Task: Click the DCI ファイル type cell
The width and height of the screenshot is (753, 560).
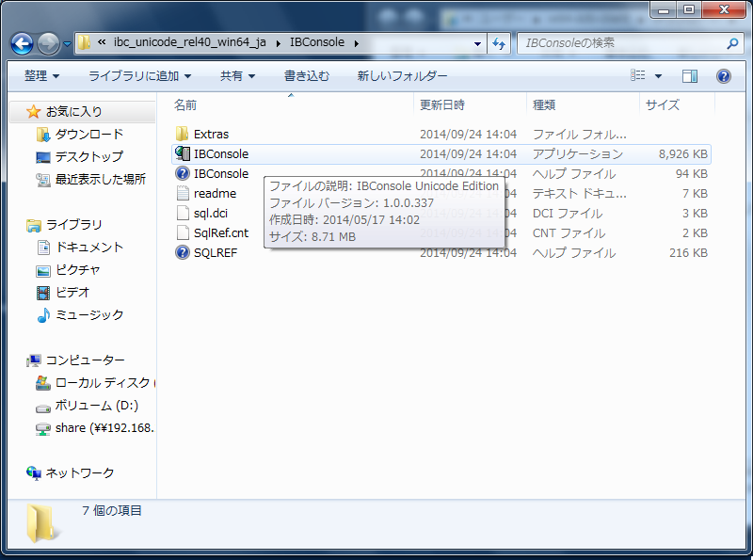Action: tap(568, 214)
